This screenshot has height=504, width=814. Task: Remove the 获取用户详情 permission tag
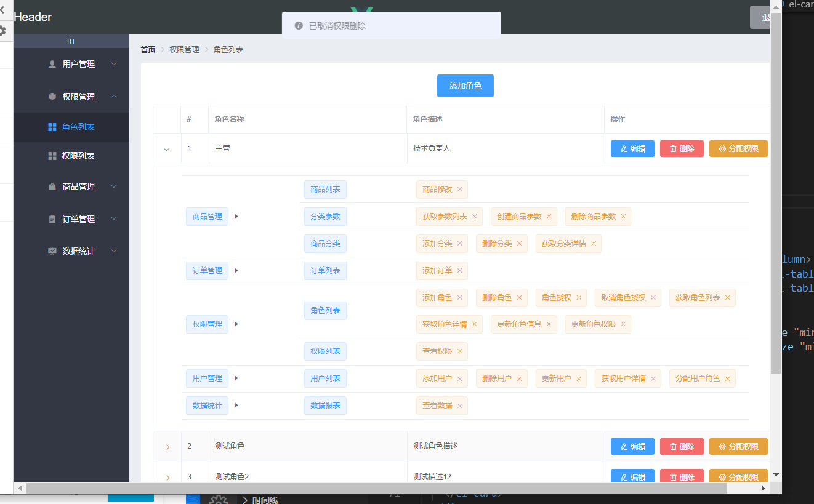(653, 378)
